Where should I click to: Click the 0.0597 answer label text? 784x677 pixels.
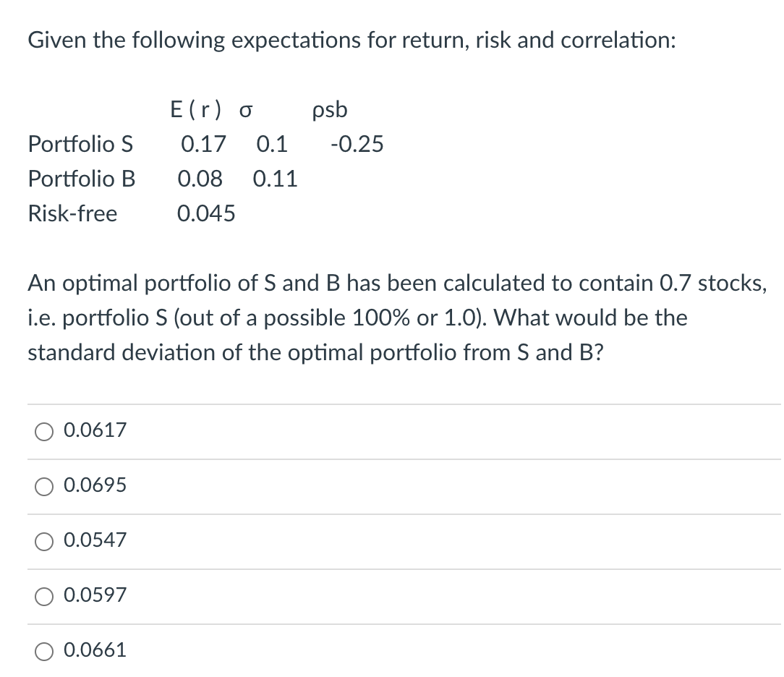point(94,595)
